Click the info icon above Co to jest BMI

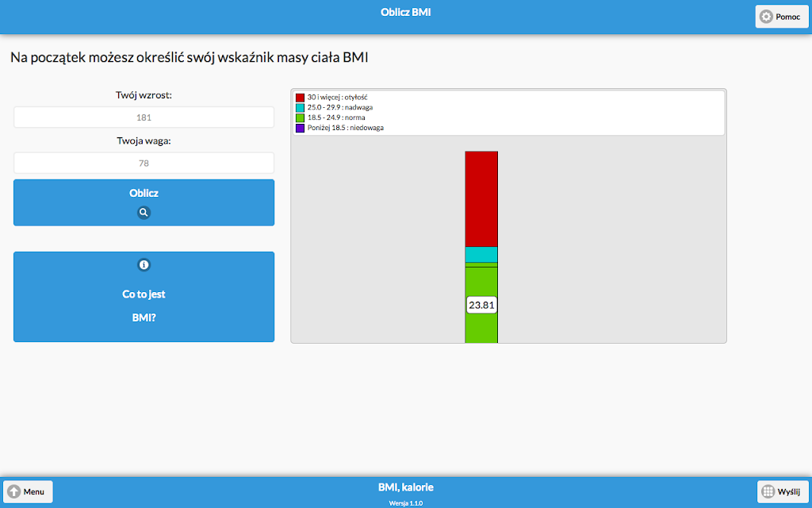point(144,265)
